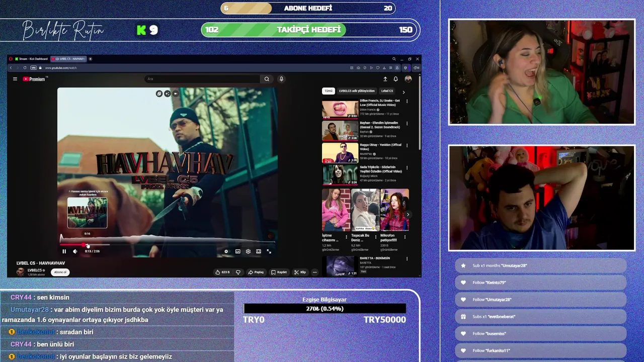
Task: Seek on the red video progress bar
Action: pos(73,245)
